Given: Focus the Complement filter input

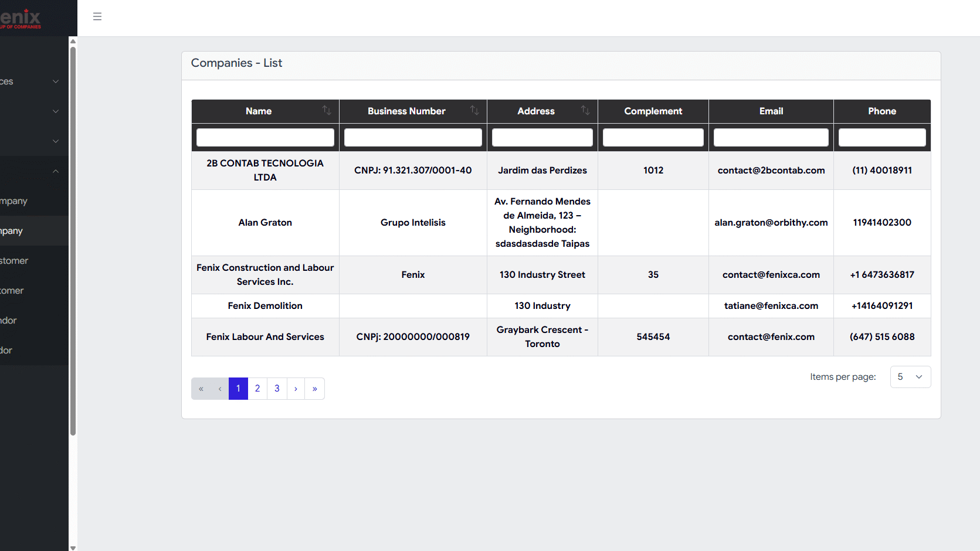Looking at the screenshot, I should click(653, 137).
